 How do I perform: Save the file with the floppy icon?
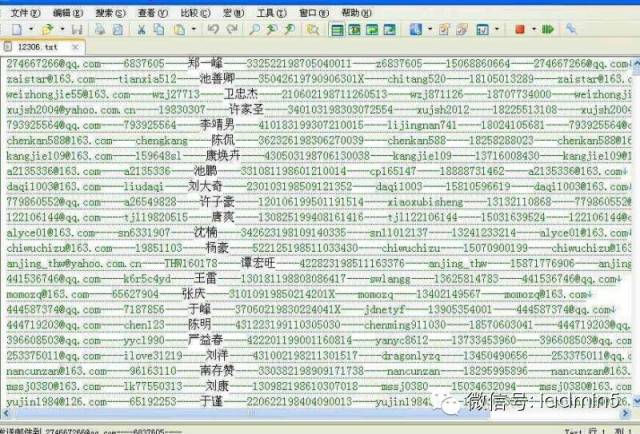click(x=77, y=29)
